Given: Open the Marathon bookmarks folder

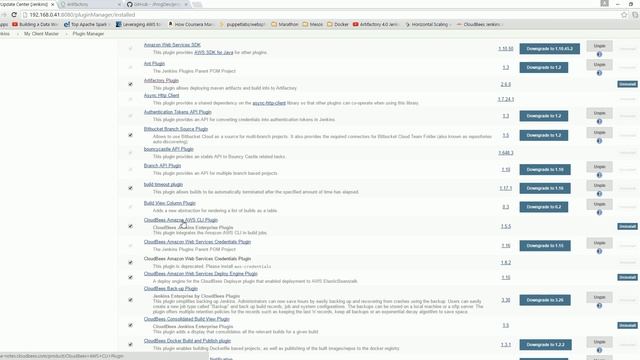Looking at the screenshot, I should [x=284, y=24].
